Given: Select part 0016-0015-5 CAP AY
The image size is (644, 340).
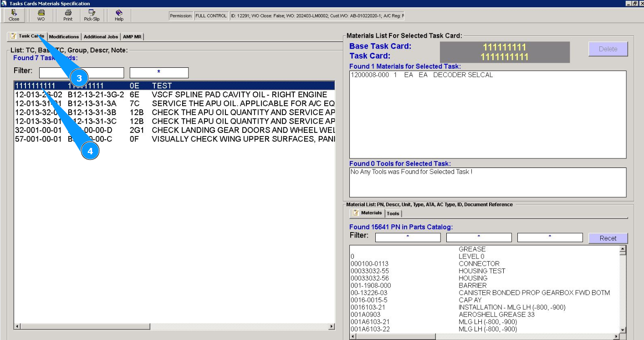Looking at the screenshot, I should pos(485,300).
